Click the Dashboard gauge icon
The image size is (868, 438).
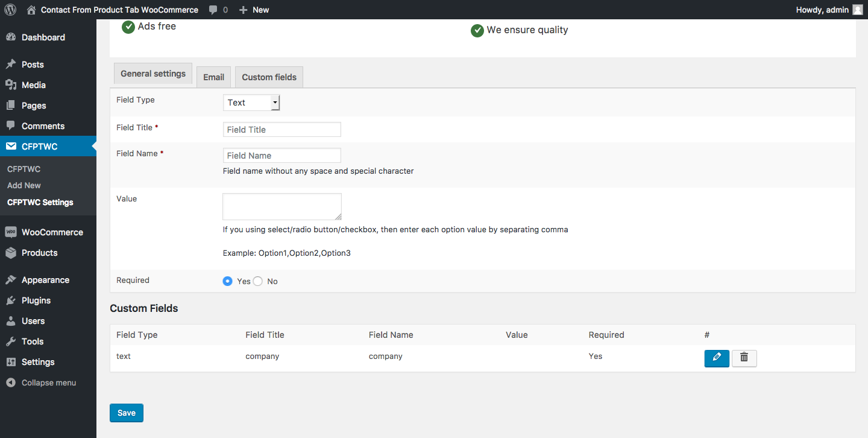(11, 37)
